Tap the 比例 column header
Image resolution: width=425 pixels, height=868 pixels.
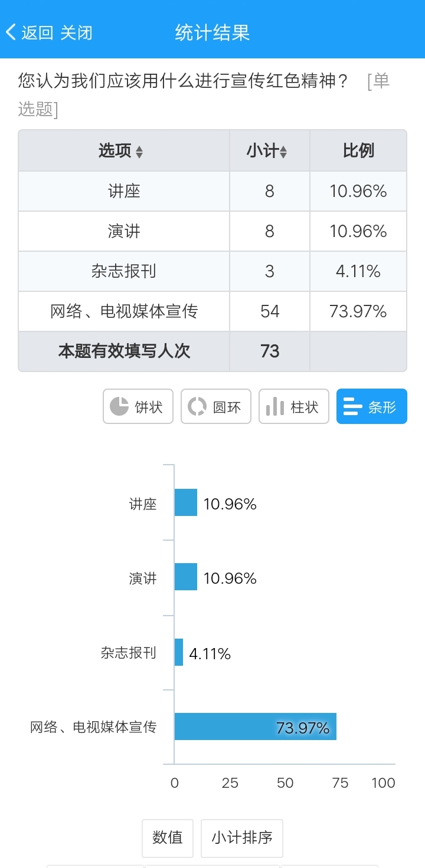tap(358, 151)
